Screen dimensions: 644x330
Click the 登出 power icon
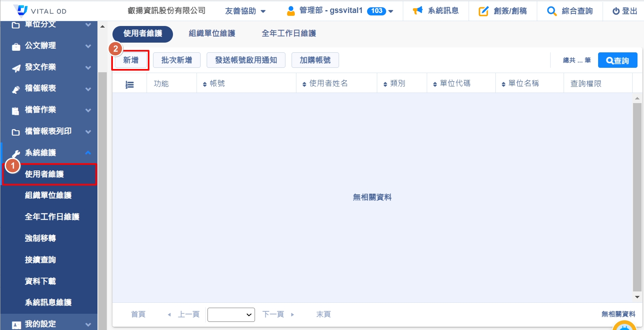tap(616, 11)
